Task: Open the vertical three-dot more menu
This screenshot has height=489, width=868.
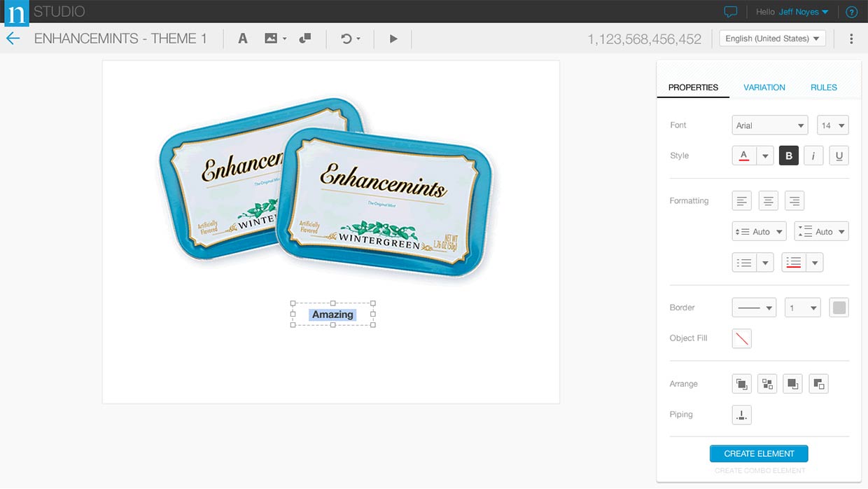Action: pos(851,39)
